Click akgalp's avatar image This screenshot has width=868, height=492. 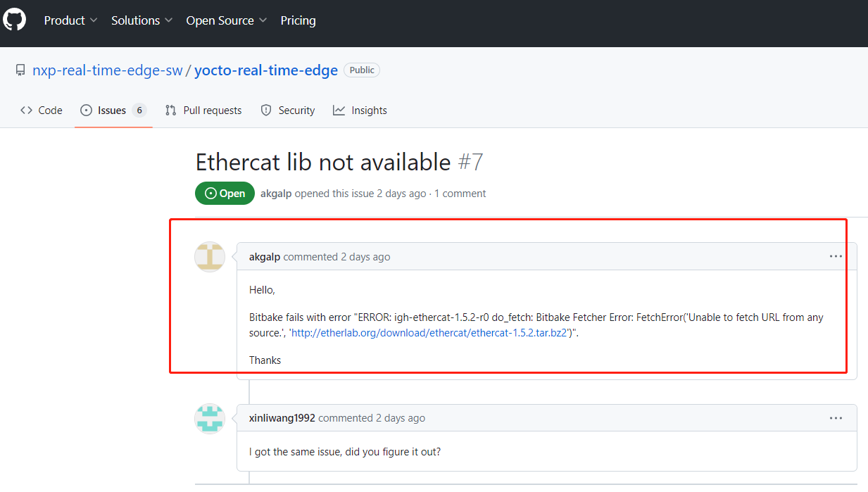click(x=210, y=257)
